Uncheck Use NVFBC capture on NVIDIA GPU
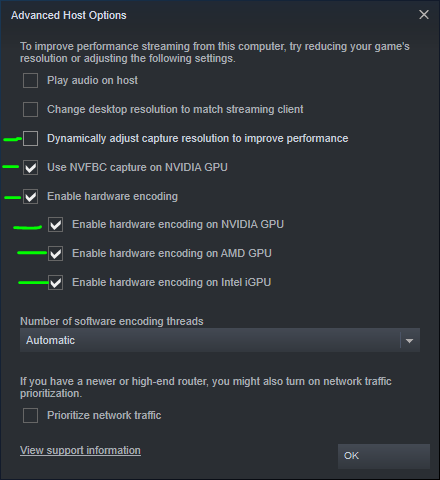The image size is (440, 480). (30, 167)
